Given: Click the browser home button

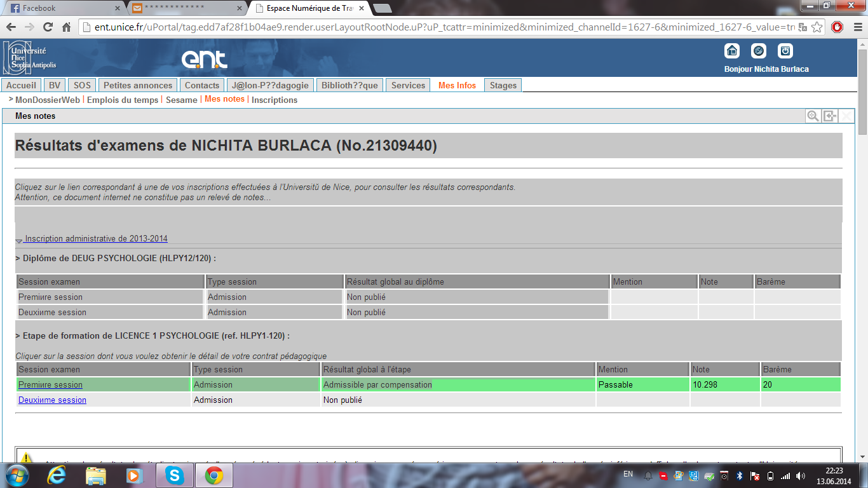Looking at the screenshot, I should 66,27.
